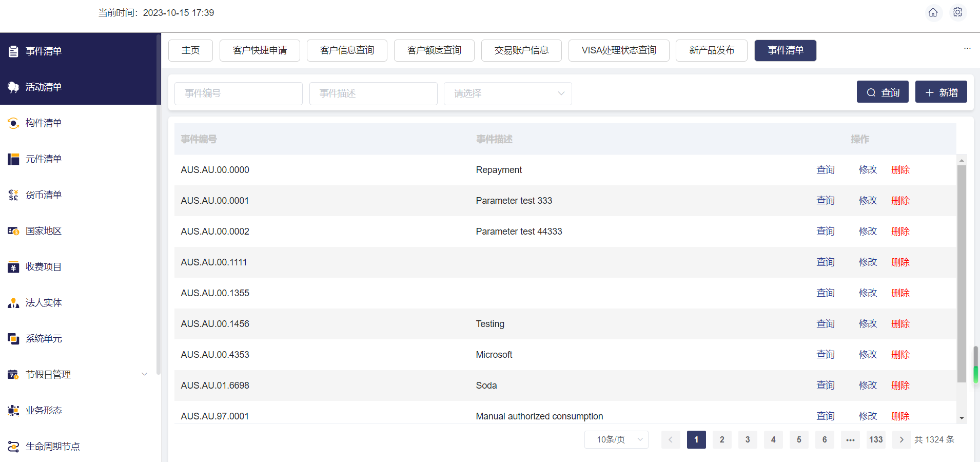This screenshot has width=980, height=462.
Task: Go to the last page 133
Action: tap(876, 439)
